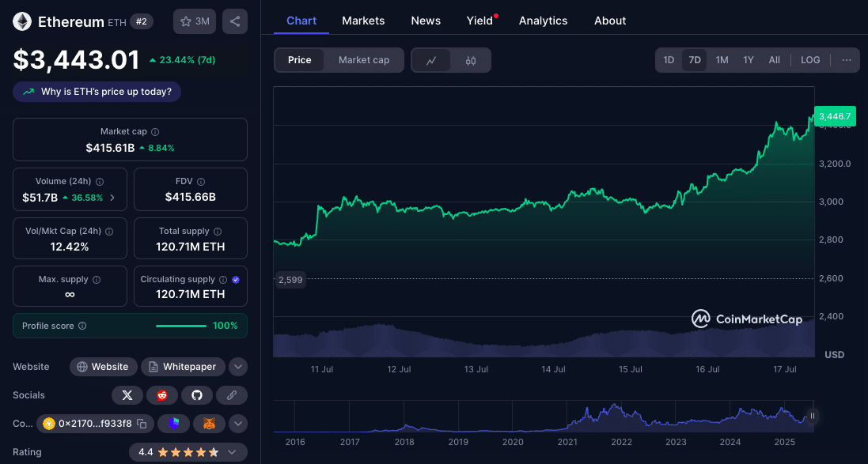Viewport: 868px width, 464px height.
Task: Toggle chart to Market cap view
Action: point(364,60)
